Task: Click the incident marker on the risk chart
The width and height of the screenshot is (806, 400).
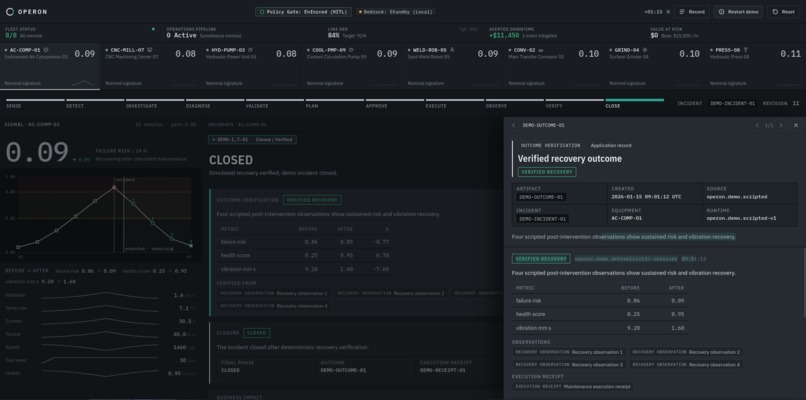Action: (x=115, y=188)
